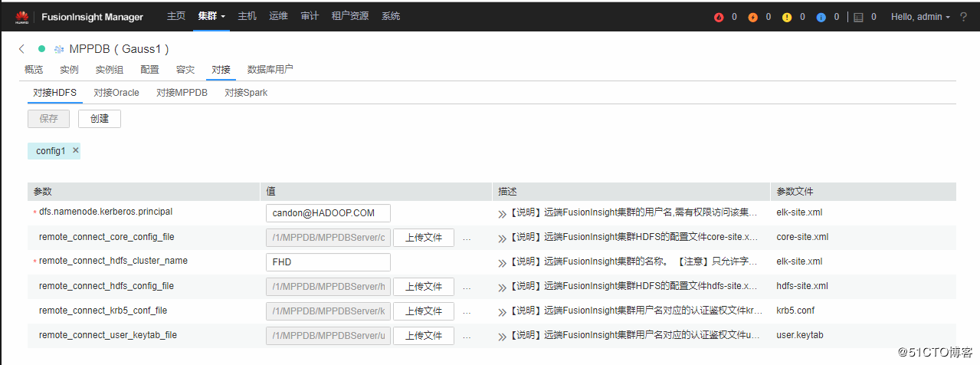Expand description for remote_connect_krb5_conf_file
980x365 pixels.
(502, 311)
